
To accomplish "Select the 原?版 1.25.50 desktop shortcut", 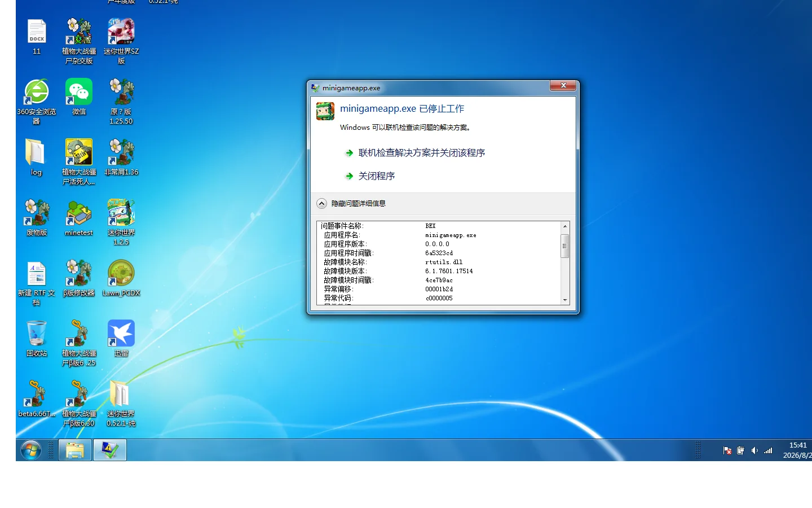I will (121, 102).
